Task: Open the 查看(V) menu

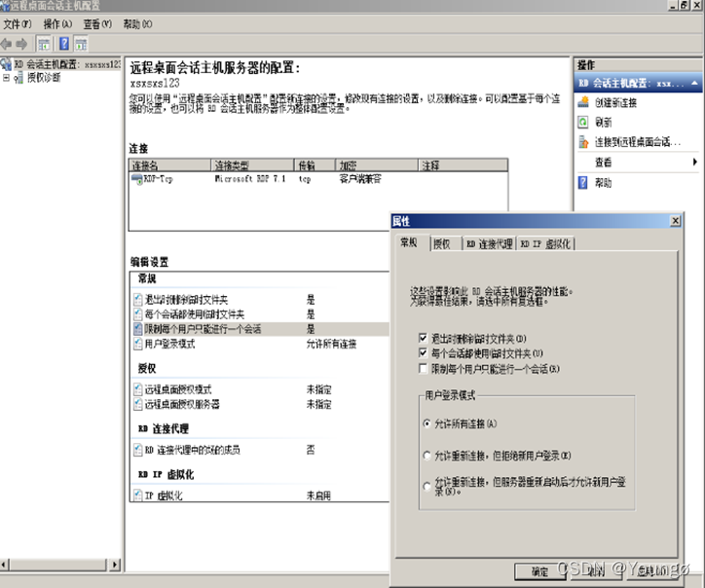Action: point(97,24)
